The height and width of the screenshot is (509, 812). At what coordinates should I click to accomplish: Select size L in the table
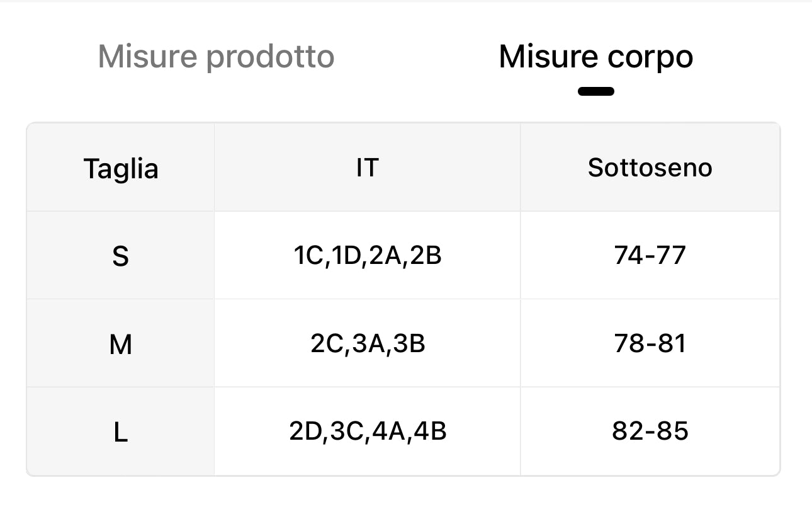point(121,431)
